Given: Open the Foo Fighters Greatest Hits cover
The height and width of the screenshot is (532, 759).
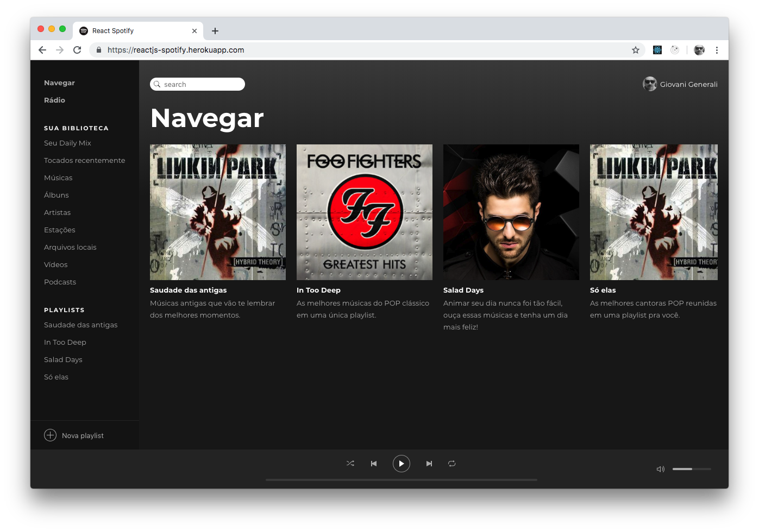Looking at the screenshot, I should point(365,212).
